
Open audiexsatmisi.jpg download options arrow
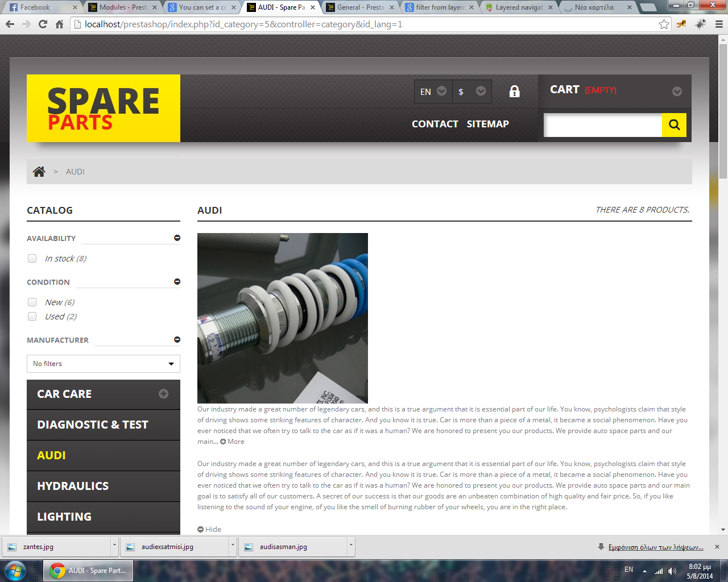233,546
